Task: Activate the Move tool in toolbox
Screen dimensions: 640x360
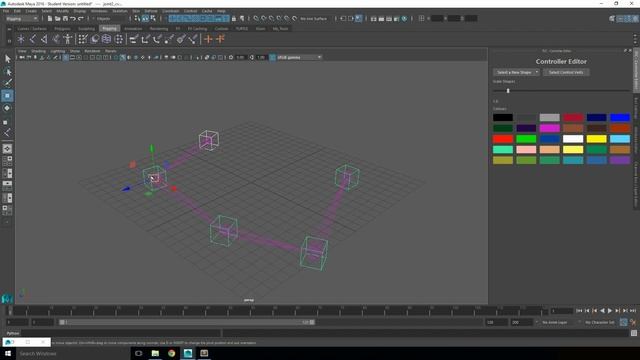Action: 7,96
